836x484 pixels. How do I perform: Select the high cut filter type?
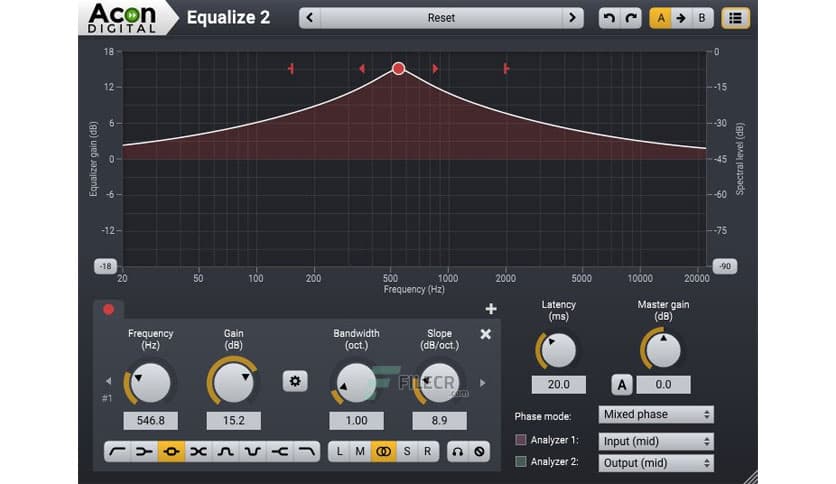point(307,451)
